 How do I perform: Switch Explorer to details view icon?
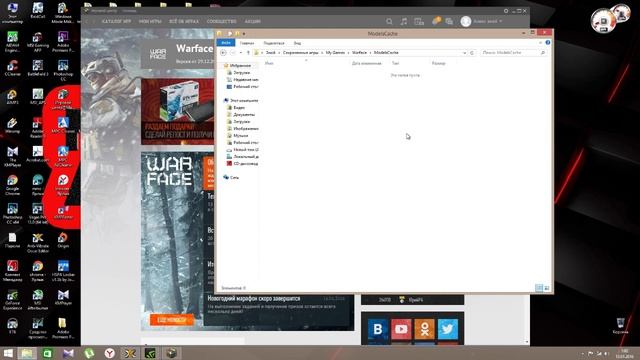point(539,288)
